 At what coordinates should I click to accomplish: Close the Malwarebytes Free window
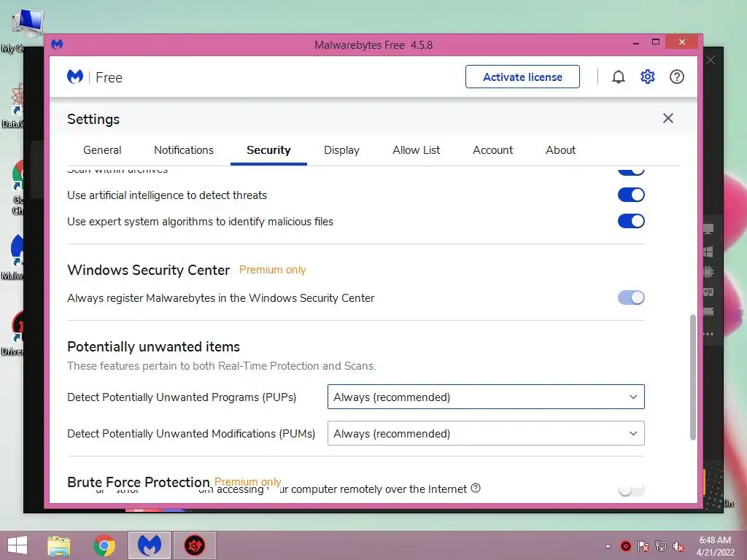pyautogui.click(x=682, y=42)
